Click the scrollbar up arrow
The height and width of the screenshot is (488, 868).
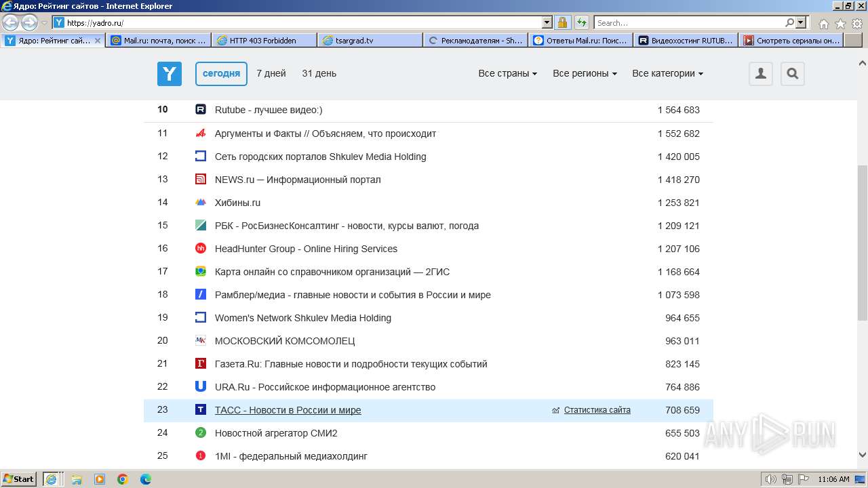click(862, 63)
